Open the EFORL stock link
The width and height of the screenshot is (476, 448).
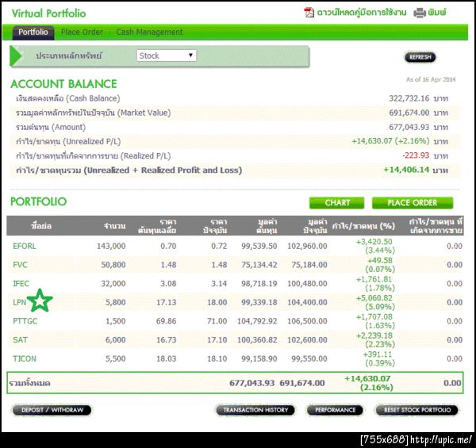tap(25, 246)
